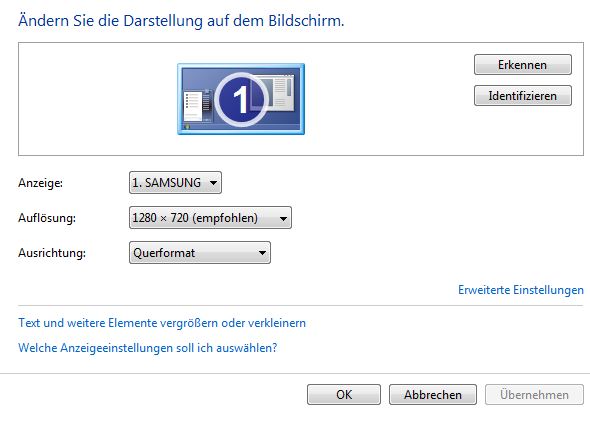Cancel with the Abbrechen button
This screenshot has width=590, height=424.
[433, 394]
